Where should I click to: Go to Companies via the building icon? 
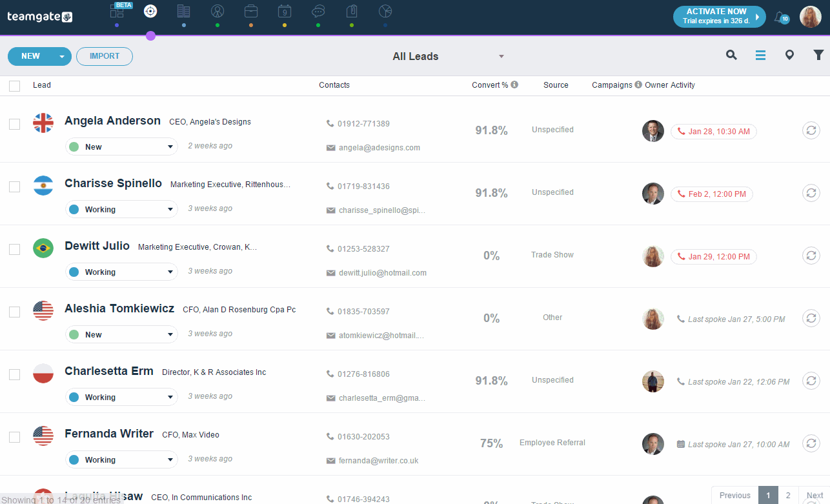pyautogui.click(x=184, y=12)
